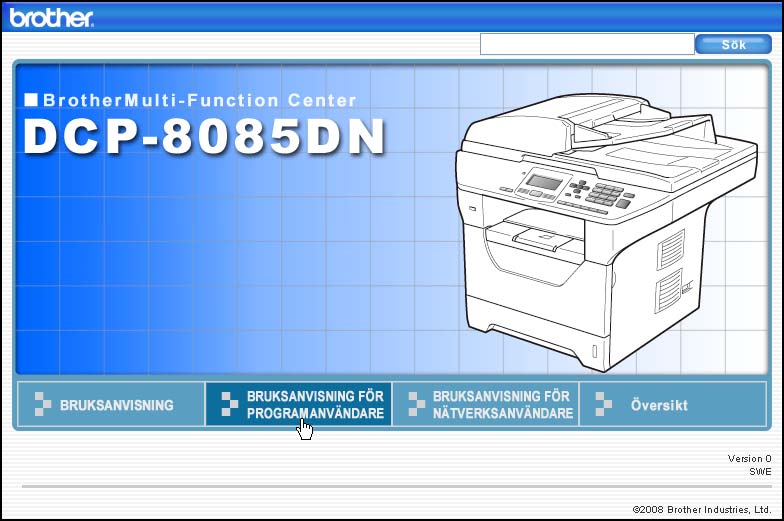Focus the search text field

pos(587,44)
